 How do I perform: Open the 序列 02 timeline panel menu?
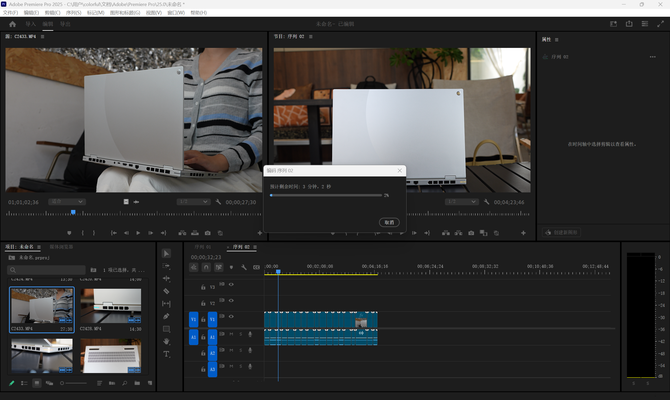tap(255, 245)
